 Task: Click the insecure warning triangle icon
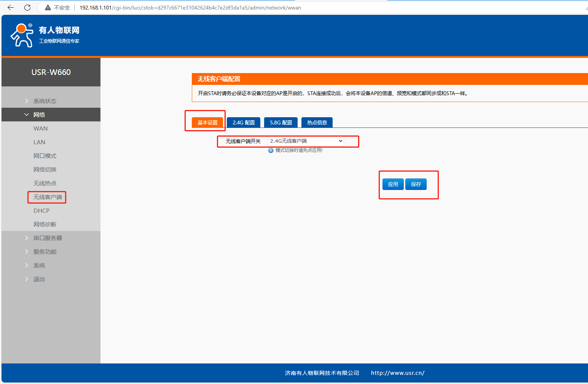click(x=48, y=8)
